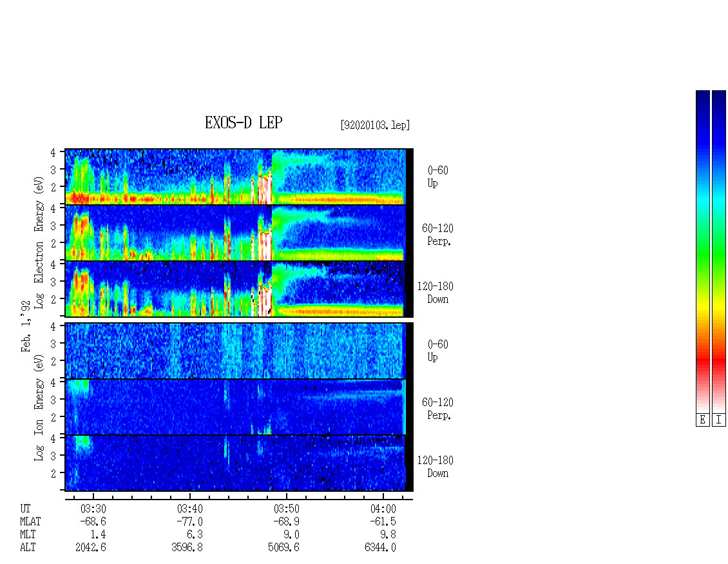This screenshot has width=728, height=564.
Task: Click the I ion color scale bar
Action: [719, 251]
